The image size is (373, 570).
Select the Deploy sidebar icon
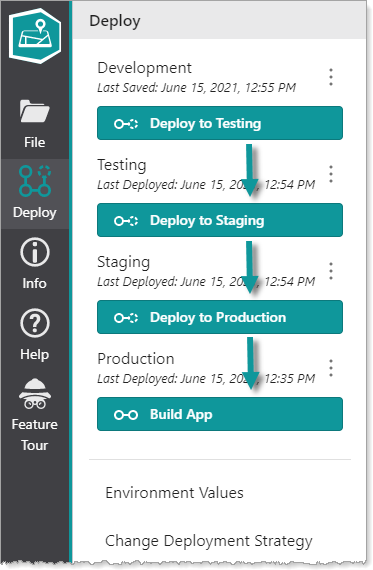pyautogui.click(x=35, y=181)
